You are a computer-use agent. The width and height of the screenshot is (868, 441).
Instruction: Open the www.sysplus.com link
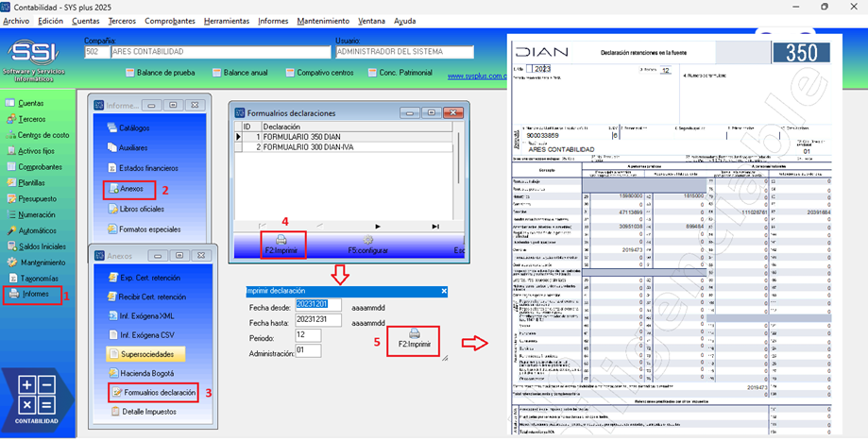click(x=477, y=76)
